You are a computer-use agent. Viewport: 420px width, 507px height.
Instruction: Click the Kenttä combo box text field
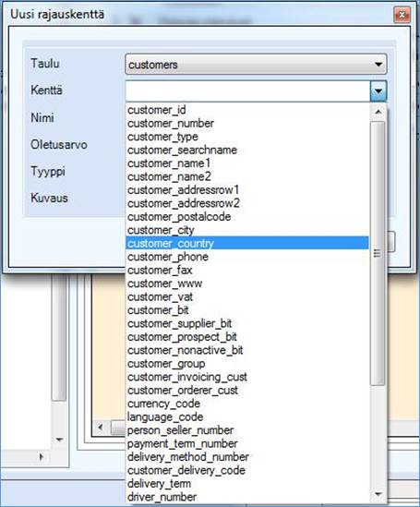[x=247, y=91]
